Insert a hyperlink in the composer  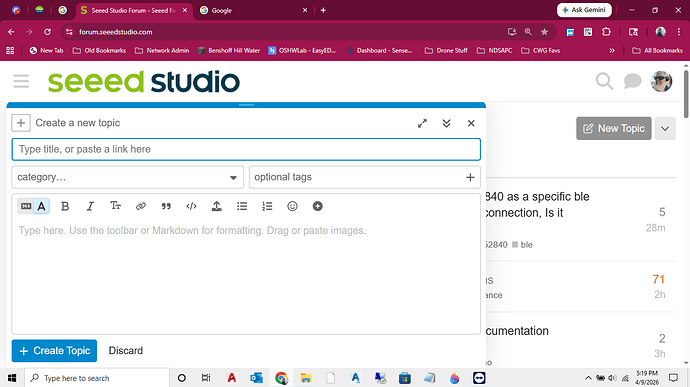(141, 206)
